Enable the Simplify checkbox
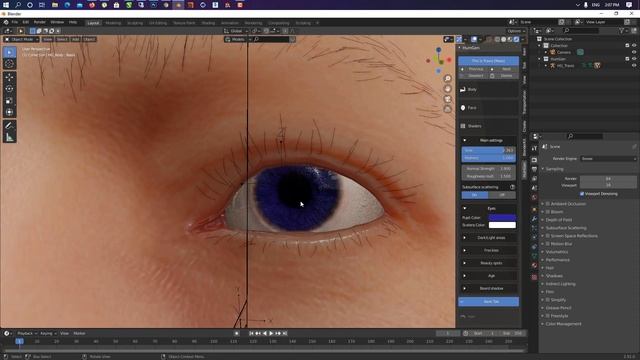 pyautogui.click(x=548, y=300)
